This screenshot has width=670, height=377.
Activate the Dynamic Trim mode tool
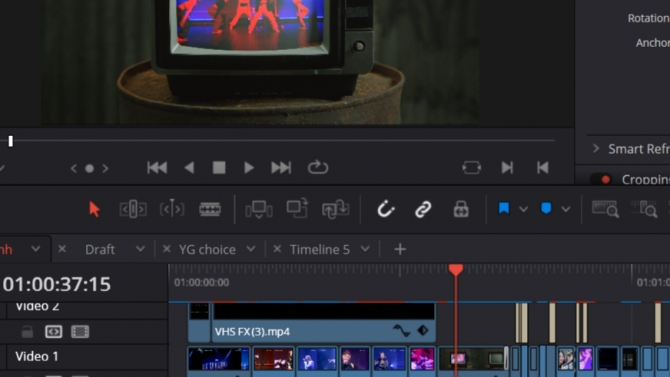[172, 209]
